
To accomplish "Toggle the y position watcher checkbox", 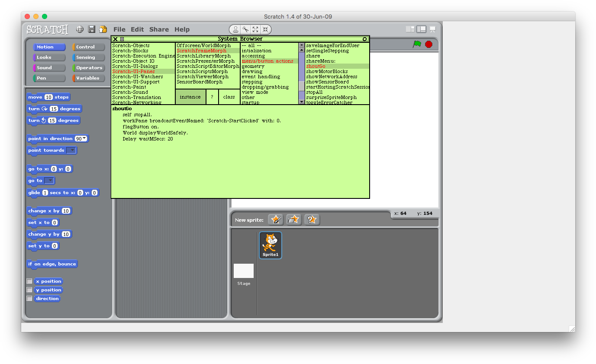I will click(x=29, y=290).
